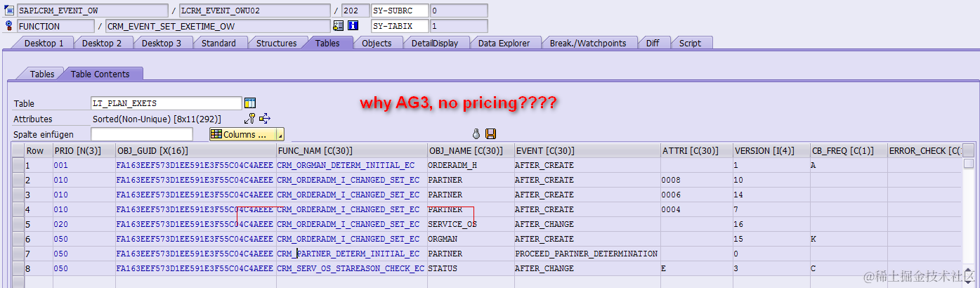The image size is (980, 288).
Task: Click the CB_FREQ [C(1)] column header
Action: coord(848,150)
